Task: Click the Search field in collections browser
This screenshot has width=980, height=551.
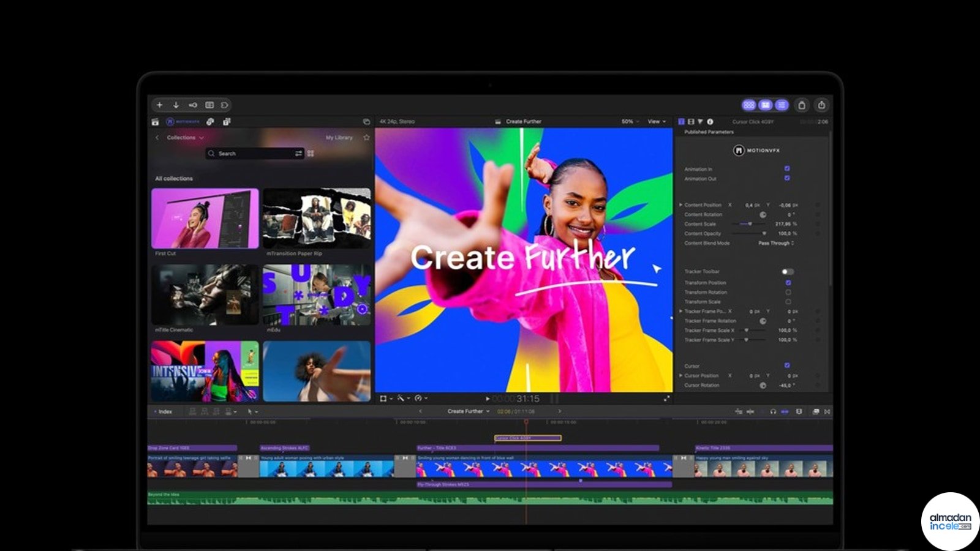Action: click(255, 154)
